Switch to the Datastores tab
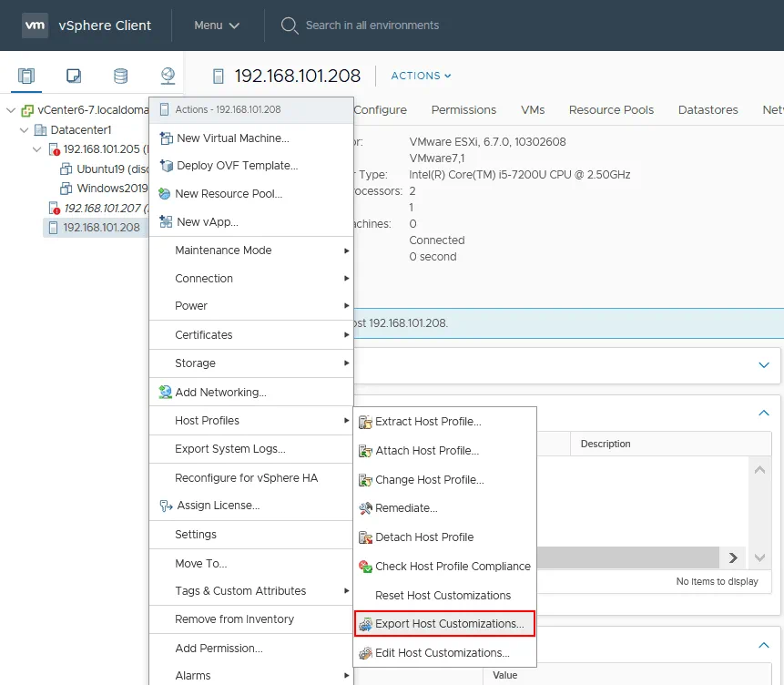 708,109
